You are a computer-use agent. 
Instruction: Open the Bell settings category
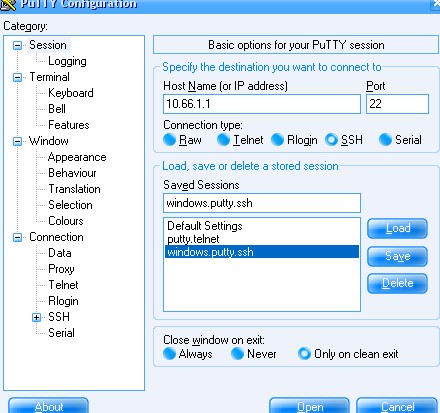coord(57,109)
